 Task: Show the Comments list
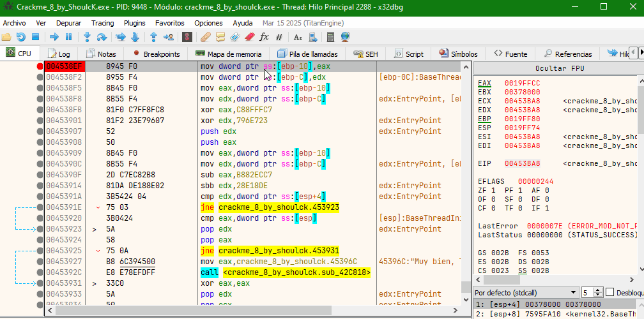coord(220,37)
